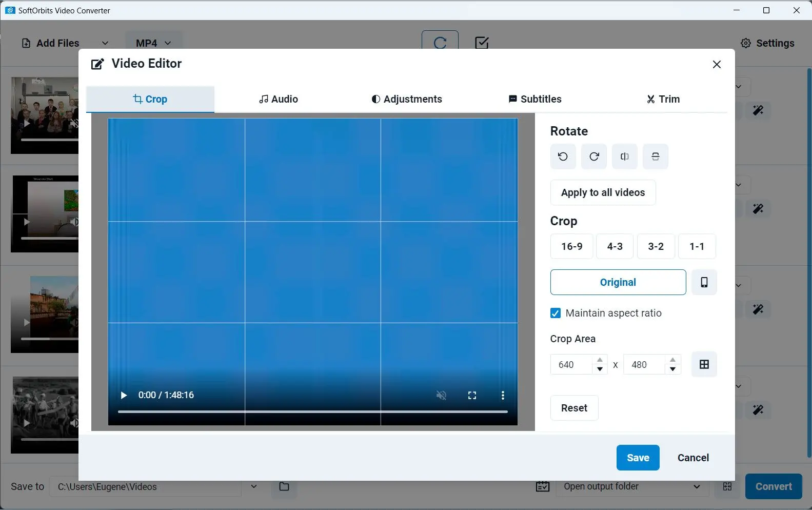Apply to all videos
The height and width of the screenshot is (510, 812).
point(603,192)
